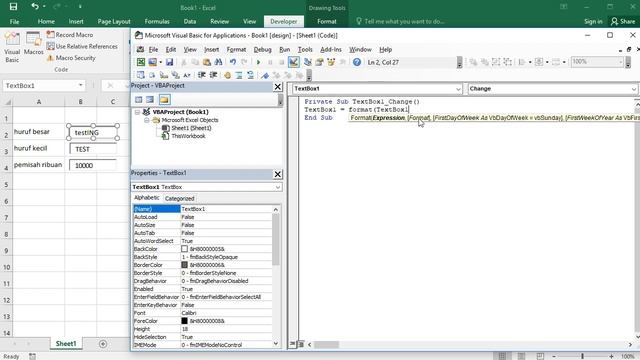640x360 pixels.
Task: Open the Debug menu in VBA editor
Action: click(x=262, y=49)
